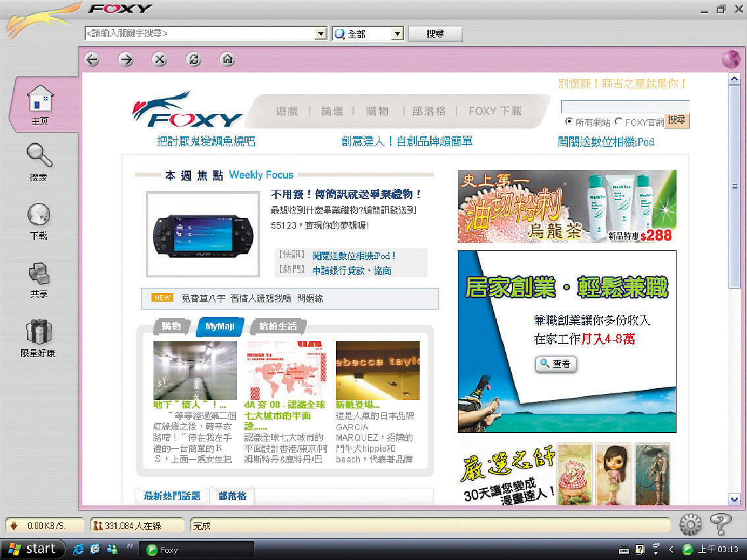The height and width of the screenshot is (560, 747).
Task: Switch to the MyMaji tab
Action: pos(219,326)
